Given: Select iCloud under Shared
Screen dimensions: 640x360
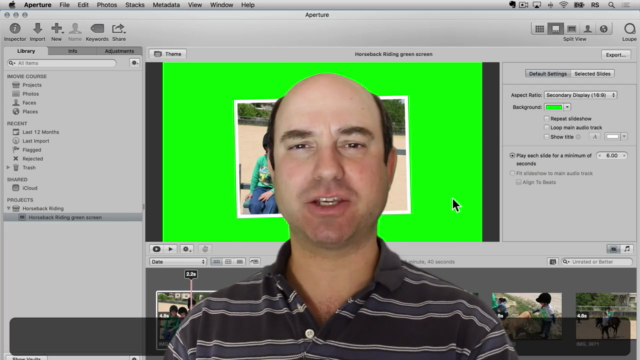Looking at the screenshot, I should pos(30,188).
